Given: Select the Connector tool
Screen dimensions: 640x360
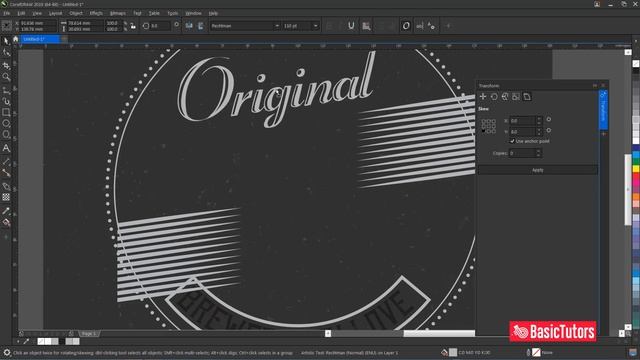Looking at the screenshot, I should (x=6, y=173).
